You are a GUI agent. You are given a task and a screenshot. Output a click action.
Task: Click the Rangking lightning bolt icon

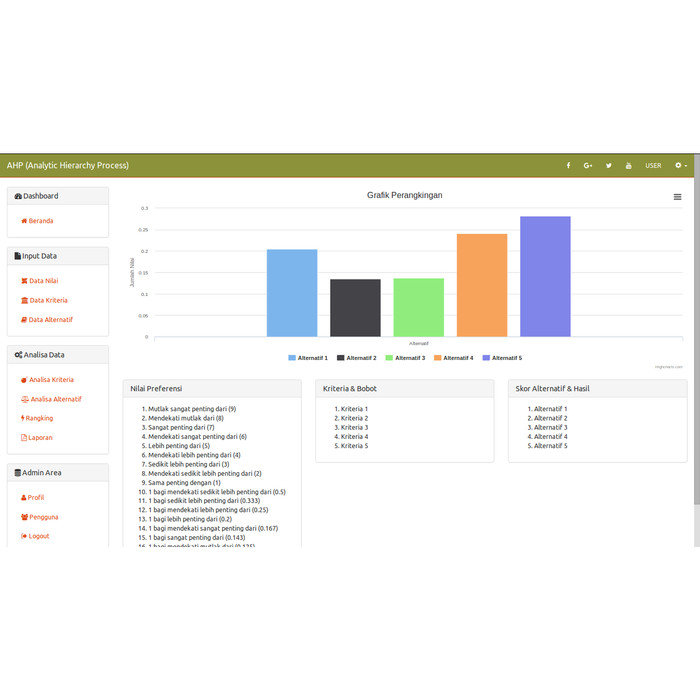click(23, 418)
